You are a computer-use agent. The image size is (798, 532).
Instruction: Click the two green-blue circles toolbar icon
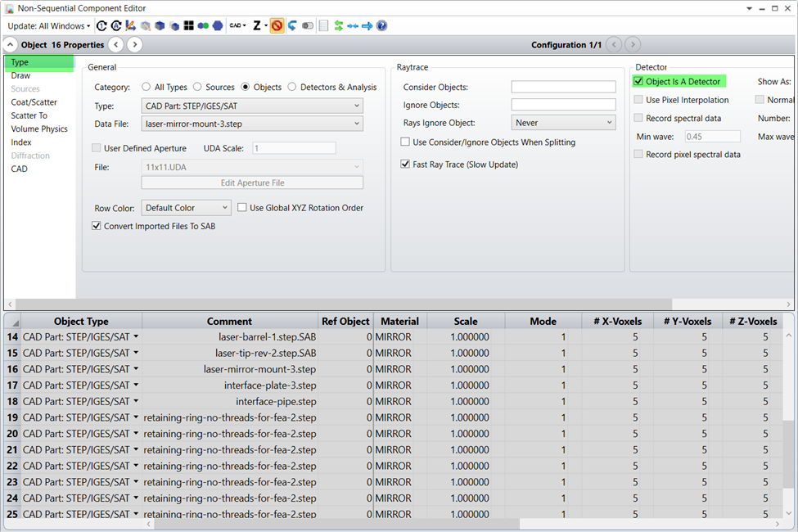tap(203, 26)
